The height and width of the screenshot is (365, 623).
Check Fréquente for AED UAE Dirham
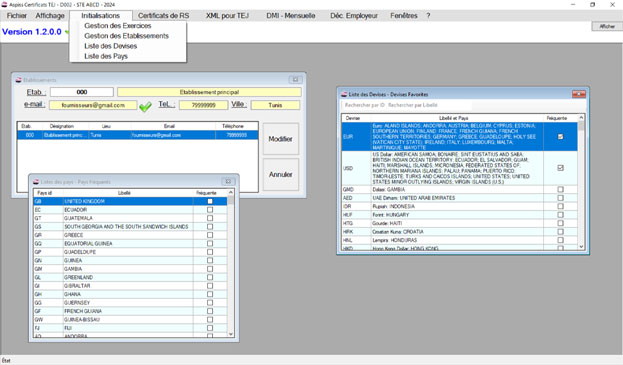click(x=560, y=198)
